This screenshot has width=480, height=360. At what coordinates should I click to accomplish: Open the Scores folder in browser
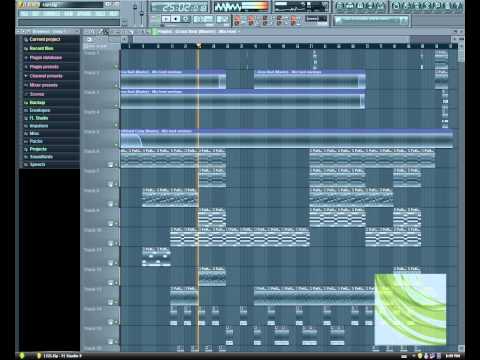pyautogui.click(x=37, y=94)
